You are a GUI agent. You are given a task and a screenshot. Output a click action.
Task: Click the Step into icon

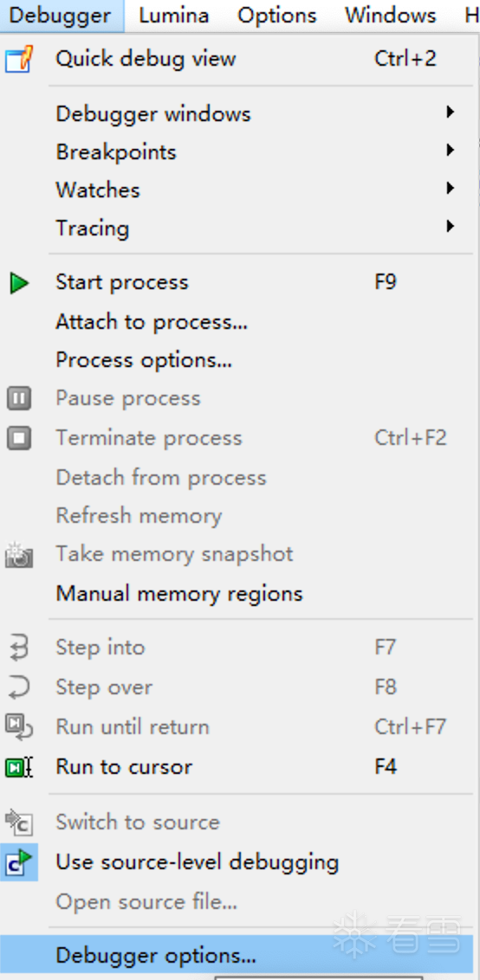click(x=19, y=648)
